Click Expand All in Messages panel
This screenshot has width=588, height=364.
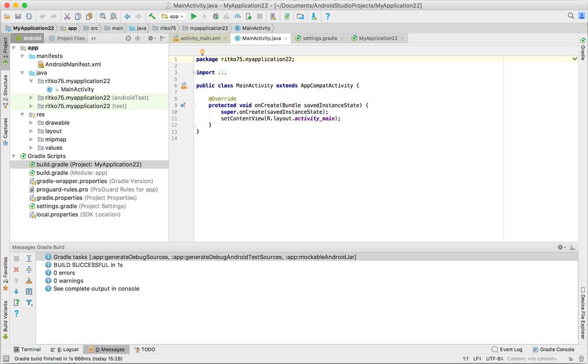coord(29,259)
